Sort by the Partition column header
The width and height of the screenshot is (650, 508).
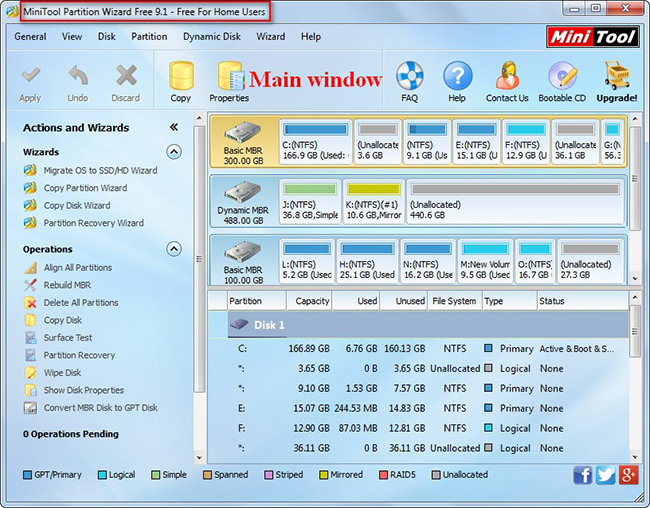257,301
